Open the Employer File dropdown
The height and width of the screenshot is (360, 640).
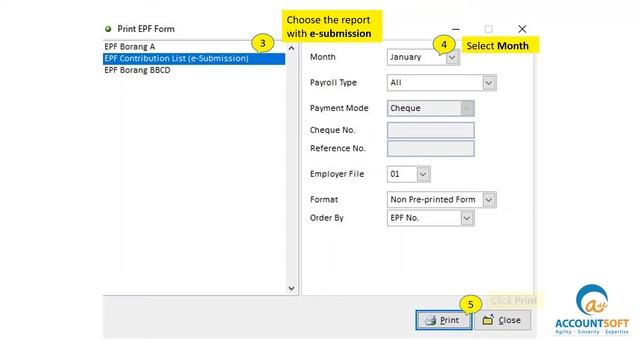coord(423,174)
